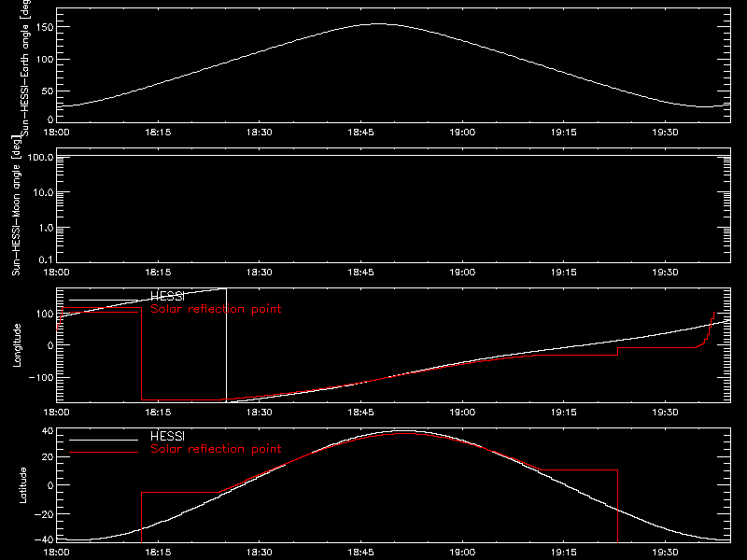Pick the 18:30 time label under Longitude plot
747x560 pixels.
pos(260,413)
